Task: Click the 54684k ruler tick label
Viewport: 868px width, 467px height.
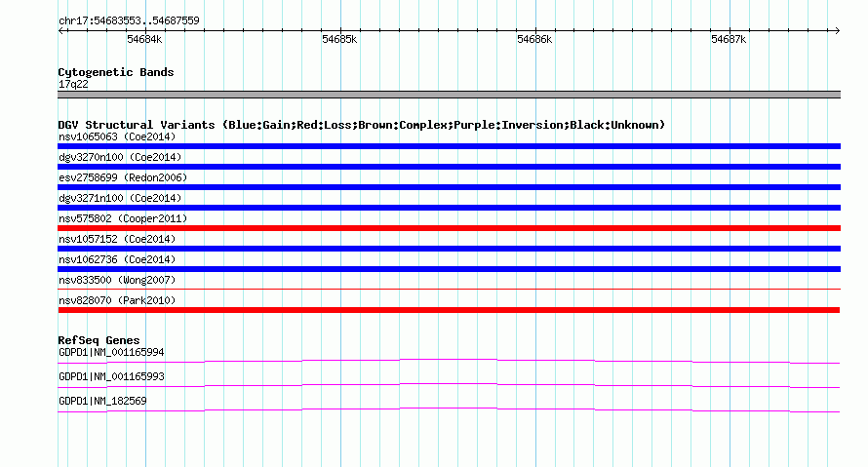Action: point(144,39)
